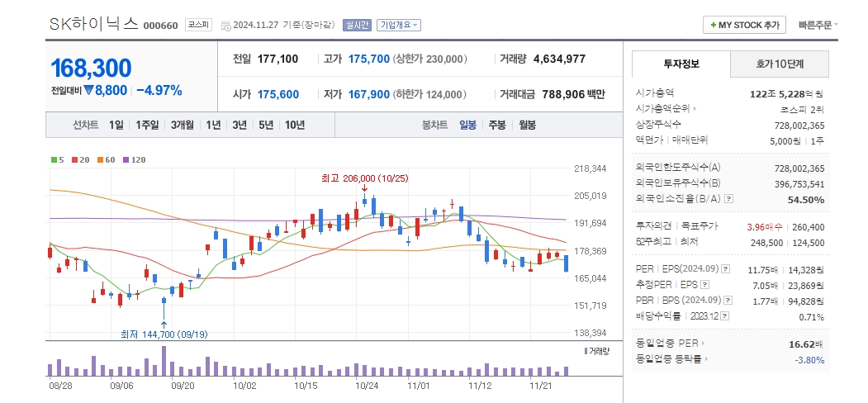The width and height of the screenshot is (868, 403).
Task: Click the 10/24 date axis label
Action: 367,385
